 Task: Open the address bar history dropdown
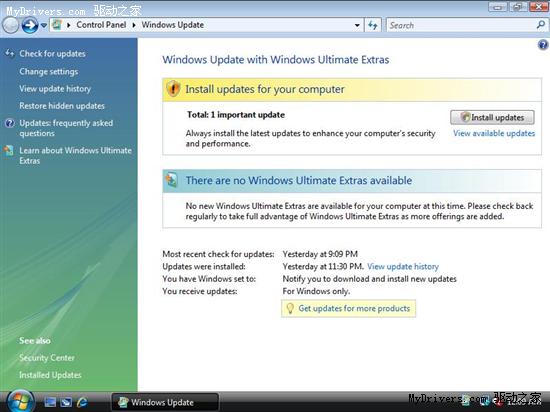[357, 25]
